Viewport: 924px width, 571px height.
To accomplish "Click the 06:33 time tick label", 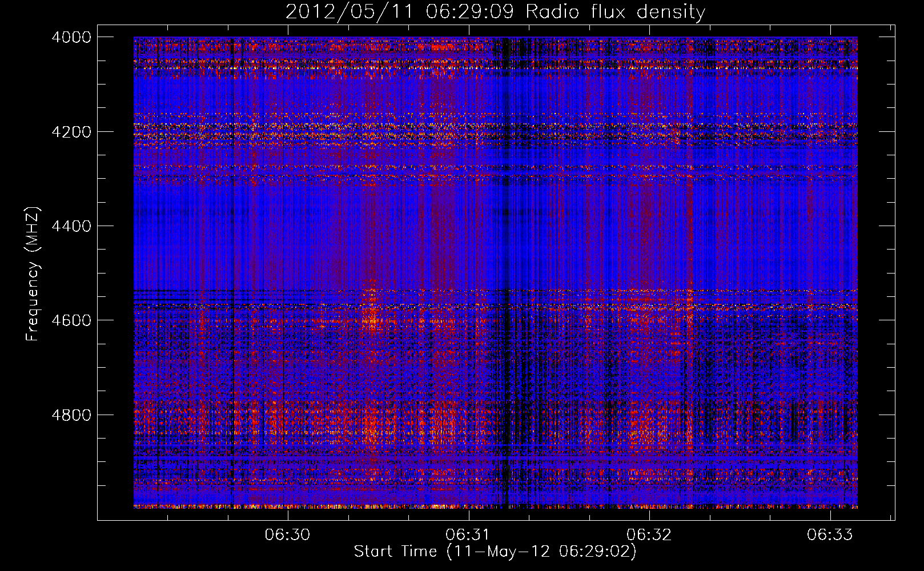I will pyautogui.click(x=830, y=534).
